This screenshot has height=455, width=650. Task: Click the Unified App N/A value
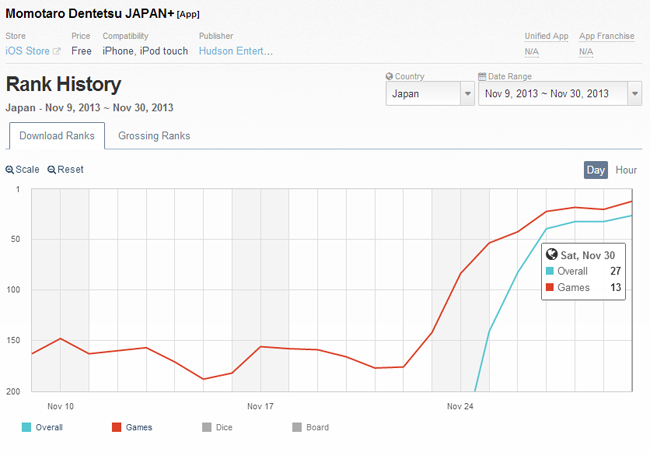click(x=531, y=52)
